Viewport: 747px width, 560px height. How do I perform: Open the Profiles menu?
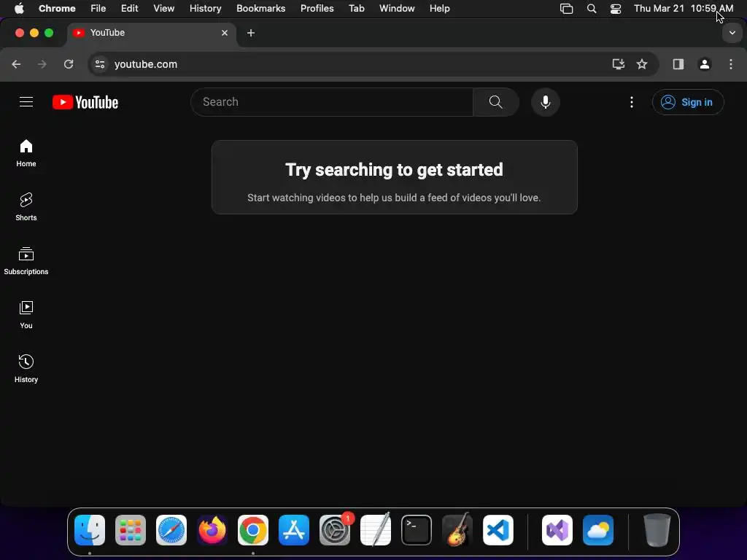tap(317, 9)
